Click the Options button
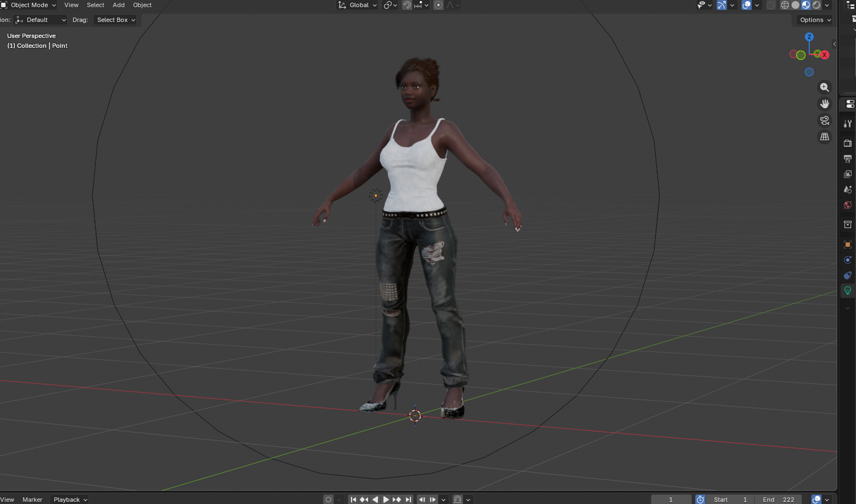The height and width of the screenshot is (504, 856). click(815, 20)
